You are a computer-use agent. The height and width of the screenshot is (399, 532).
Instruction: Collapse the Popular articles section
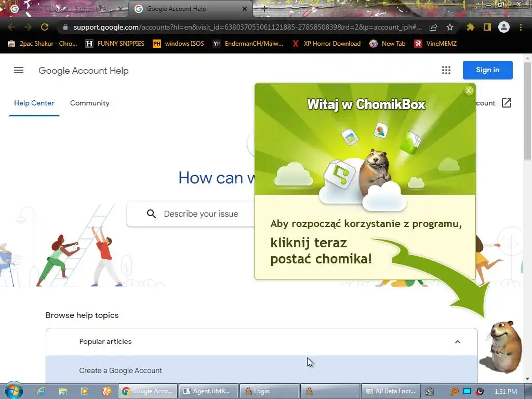[x=457, y=342]
